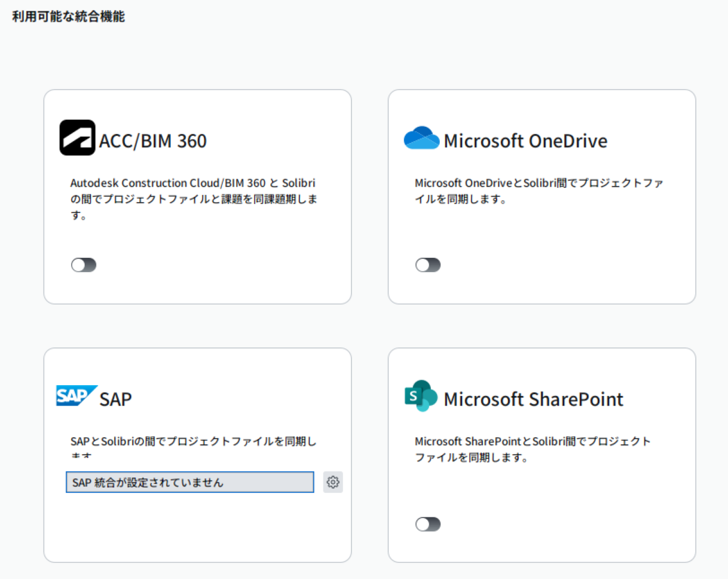The height and width of the screenshot is (579, 728).
Task: Click the SAPとSolibri description text
Action: pos(193,446)
